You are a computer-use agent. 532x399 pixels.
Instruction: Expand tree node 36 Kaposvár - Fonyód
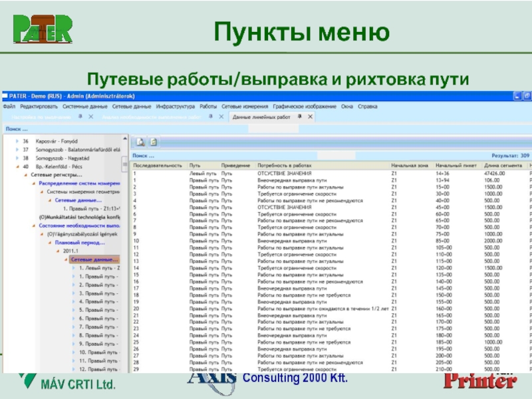click(x=16, y=142)
